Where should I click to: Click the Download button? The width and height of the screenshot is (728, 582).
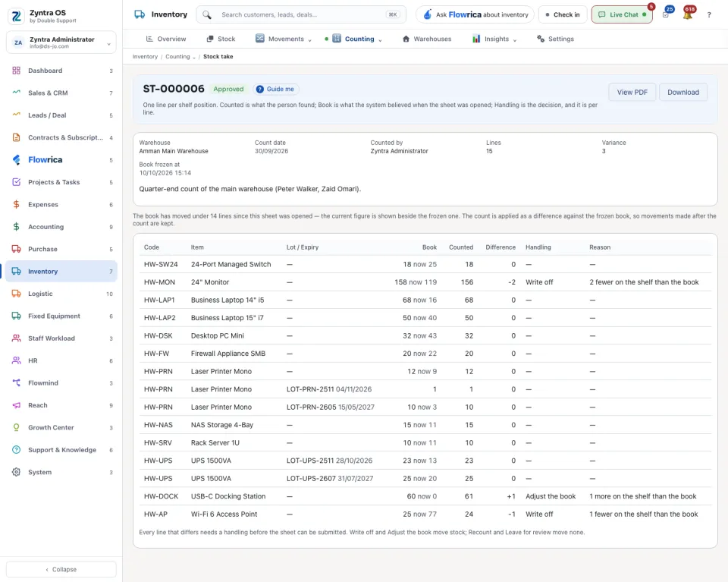[x=683, y=93]
